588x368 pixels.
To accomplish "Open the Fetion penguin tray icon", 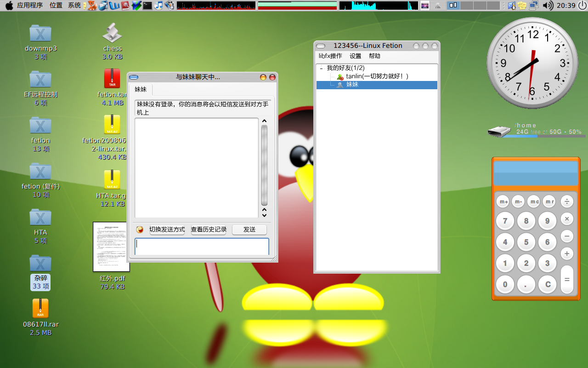I will (512, 6).
